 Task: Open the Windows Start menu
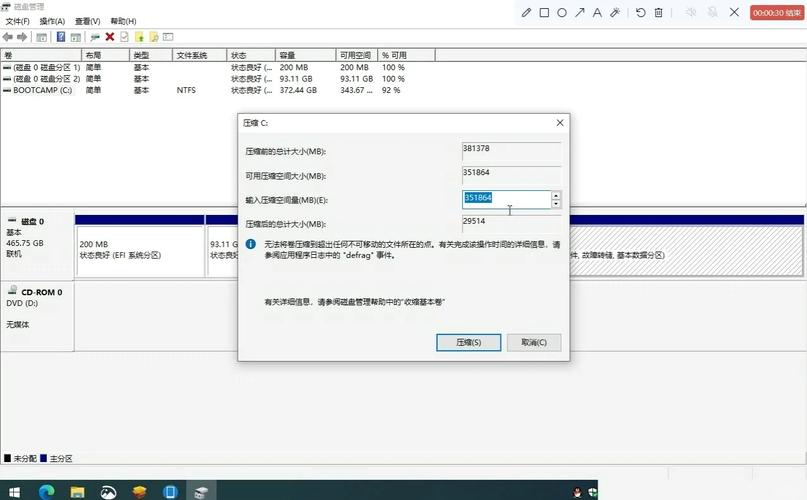point(14,491)
